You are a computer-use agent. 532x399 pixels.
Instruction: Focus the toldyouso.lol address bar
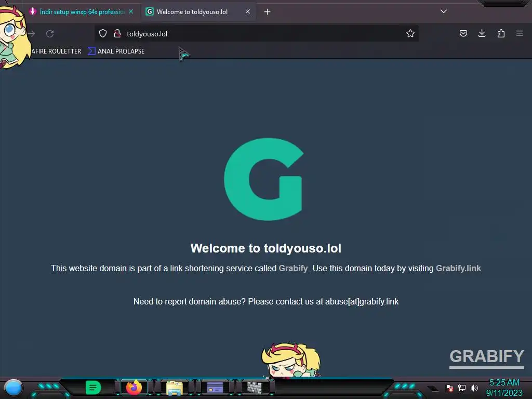coord(257,34)
